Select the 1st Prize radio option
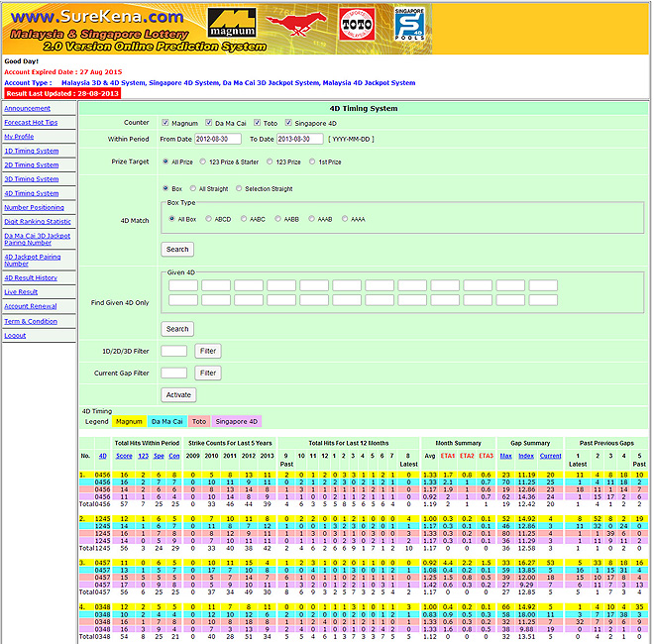 coord(312,161)
